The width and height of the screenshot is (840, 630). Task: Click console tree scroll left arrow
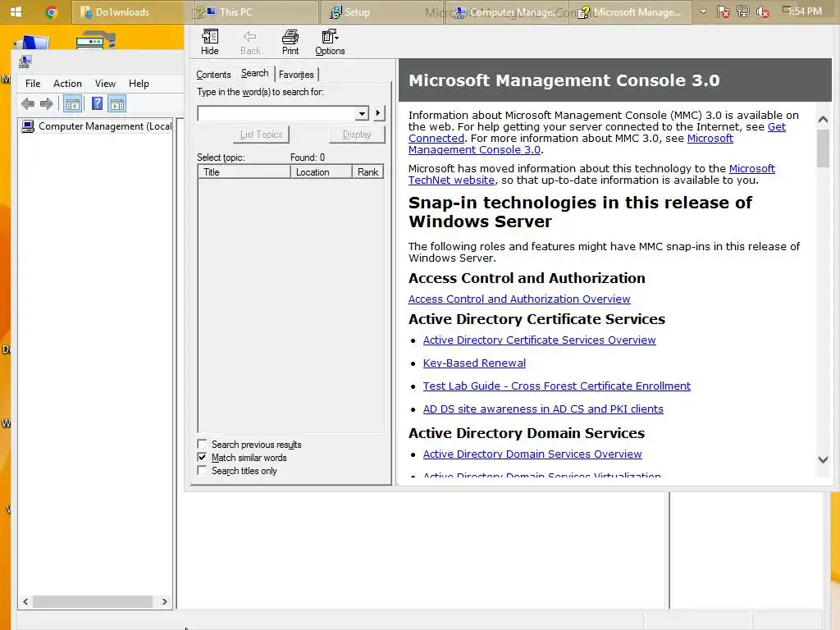(x=25, y=601)
